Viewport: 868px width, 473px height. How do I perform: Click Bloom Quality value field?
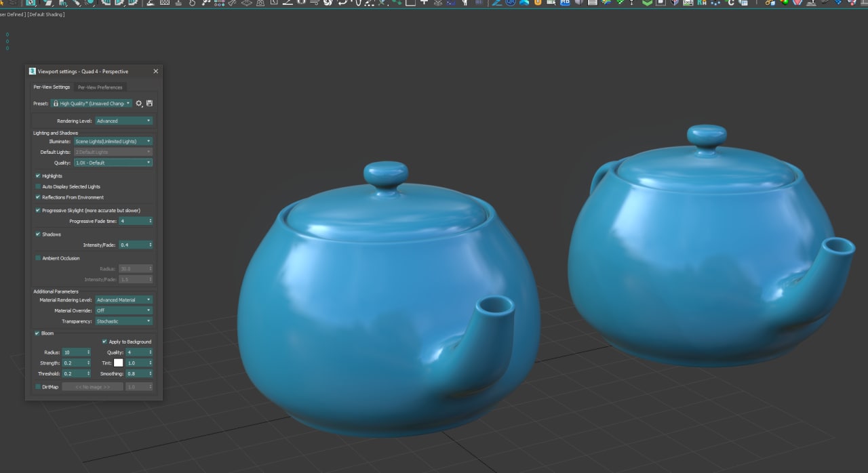tap(139, 352)
